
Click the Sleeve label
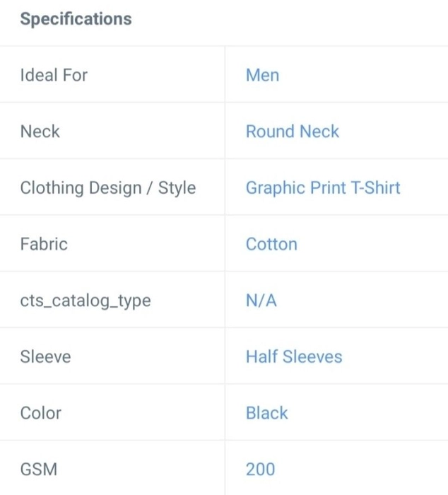[x=45, y=356]
